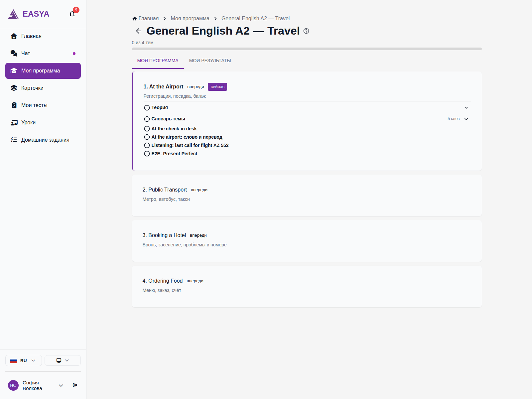Open Карточки in the sidebar
This screenshot has height=399, width=532.
click(43, 88)
